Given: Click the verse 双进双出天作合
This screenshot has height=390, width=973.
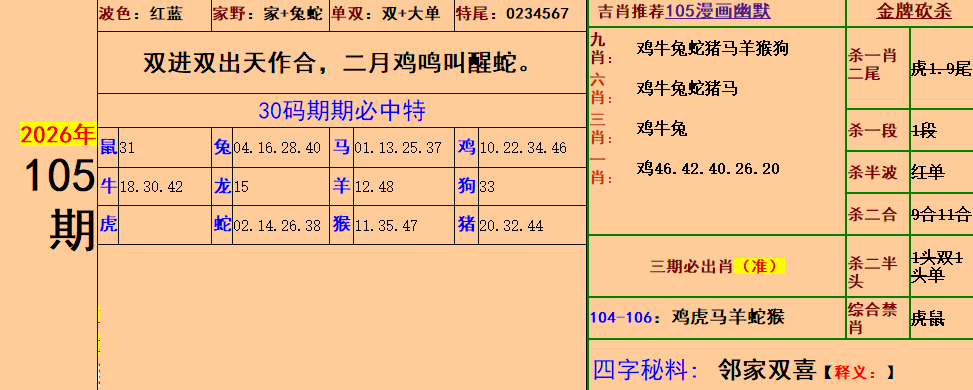Looking at the screenshot, I should [x=231, y=63].
